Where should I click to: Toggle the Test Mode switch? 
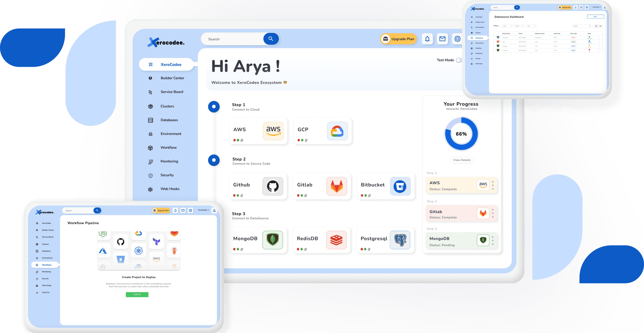pyautogui.click(x=459, y=60)
